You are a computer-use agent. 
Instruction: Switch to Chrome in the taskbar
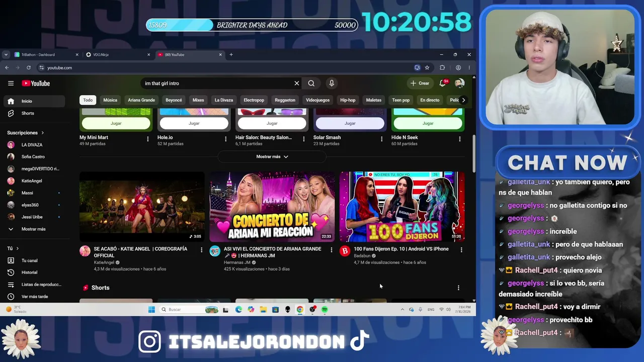pos(300,310)
